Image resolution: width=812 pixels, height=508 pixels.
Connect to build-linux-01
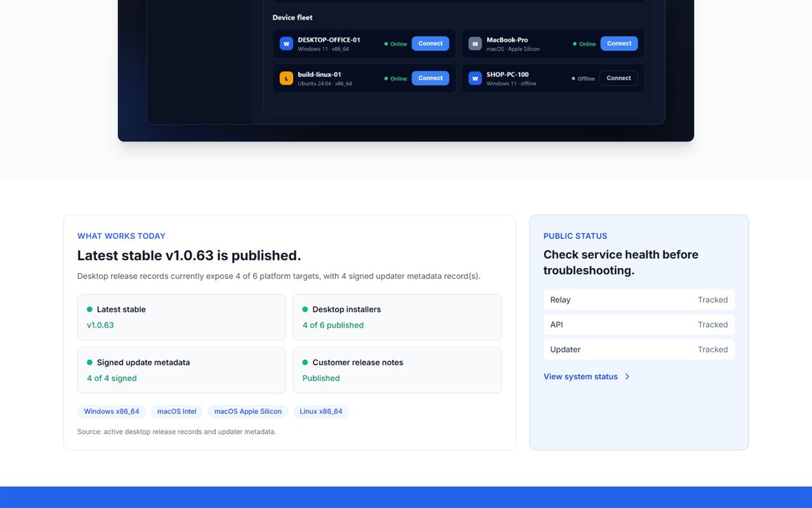pos(430,78)
